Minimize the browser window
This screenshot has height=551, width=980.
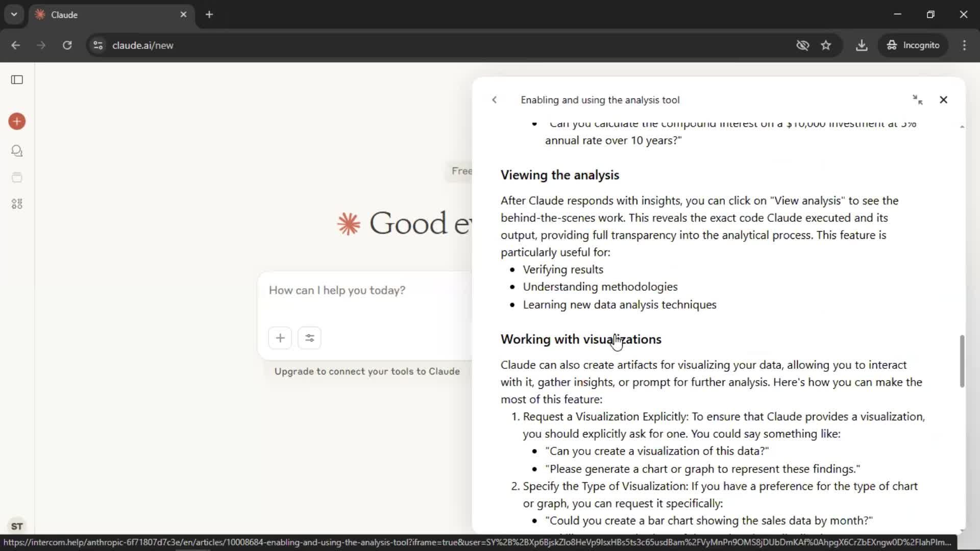coord(898,14)
